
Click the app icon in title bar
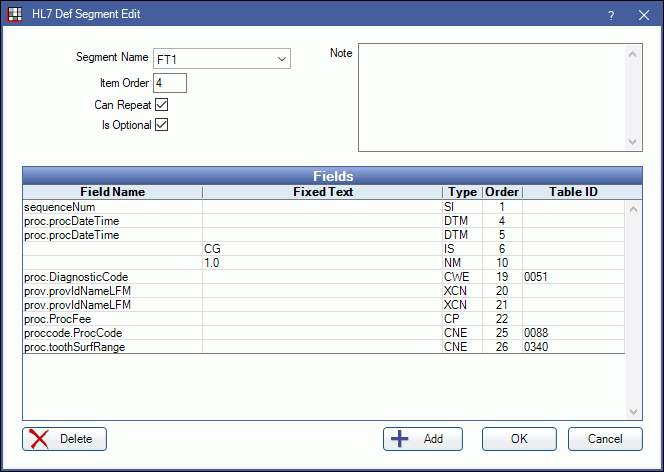click(x=16, y=16)
